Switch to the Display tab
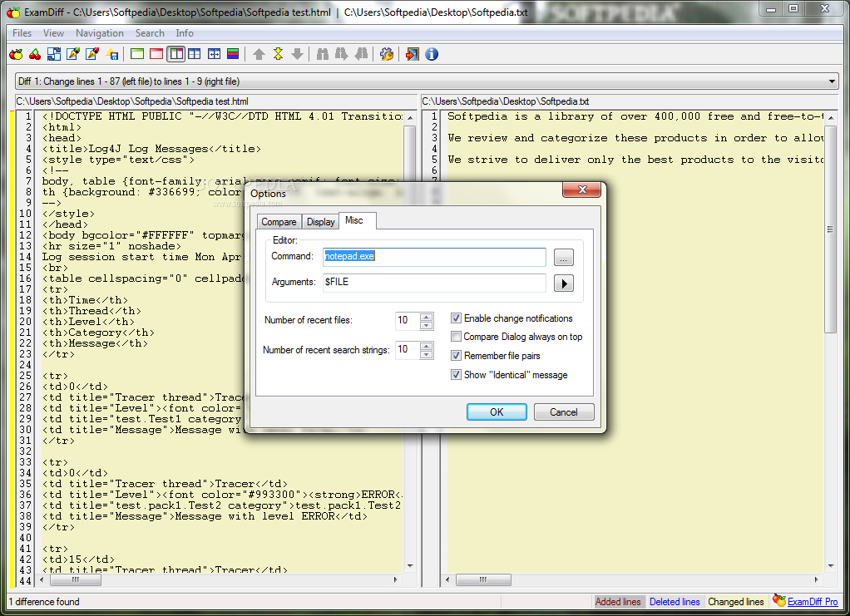850x616 pixels. (320, 222)
